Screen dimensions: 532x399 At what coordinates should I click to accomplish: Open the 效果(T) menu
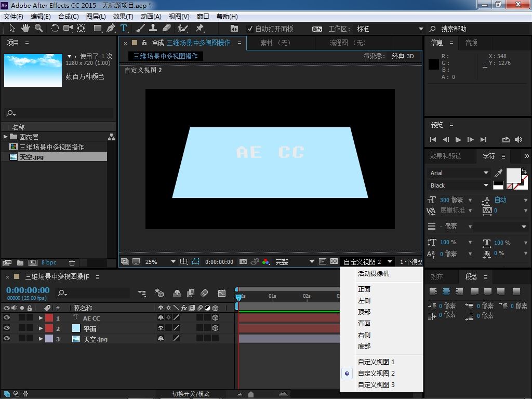point(123,16)
